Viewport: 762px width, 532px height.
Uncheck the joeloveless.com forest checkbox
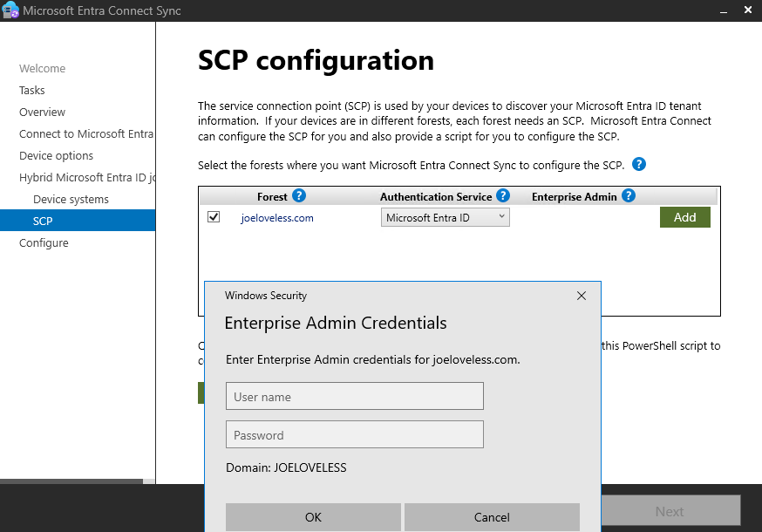[x=214, y=217]
